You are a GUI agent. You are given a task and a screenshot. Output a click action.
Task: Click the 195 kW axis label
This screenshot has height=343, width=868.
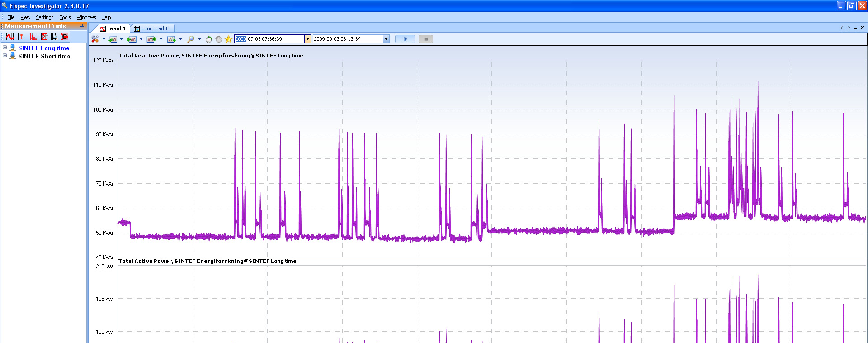[104, 299]
